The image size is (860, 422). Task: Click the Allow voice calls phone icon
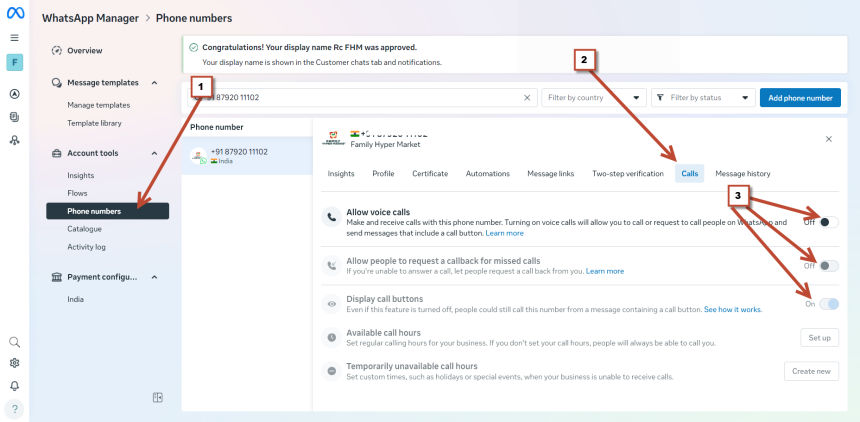(x=331, y=217)
